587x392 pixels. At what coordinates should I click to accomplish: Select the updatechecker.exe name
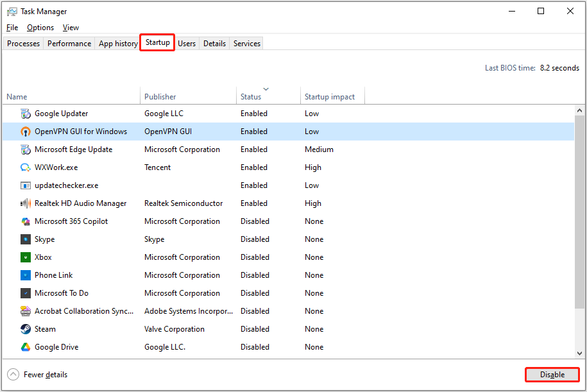[x=67, y=185]
